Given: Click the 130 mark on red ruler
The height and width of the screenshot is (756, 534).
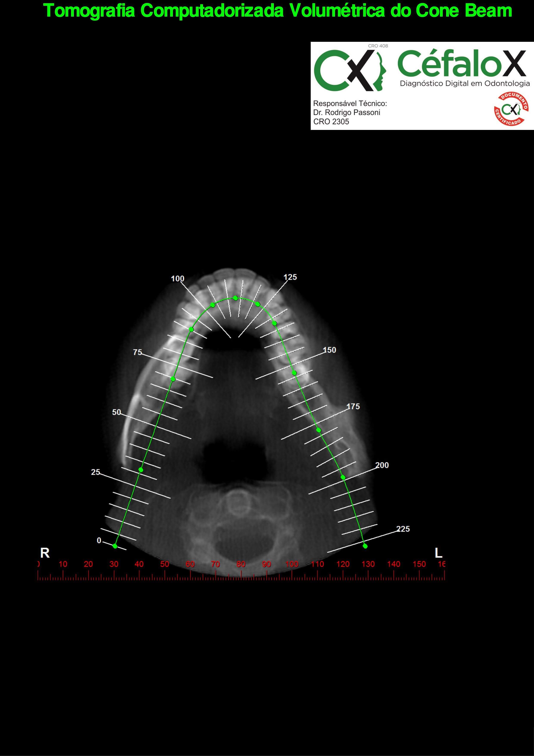Looking at the screenshot, I should (x=368, y=564).
